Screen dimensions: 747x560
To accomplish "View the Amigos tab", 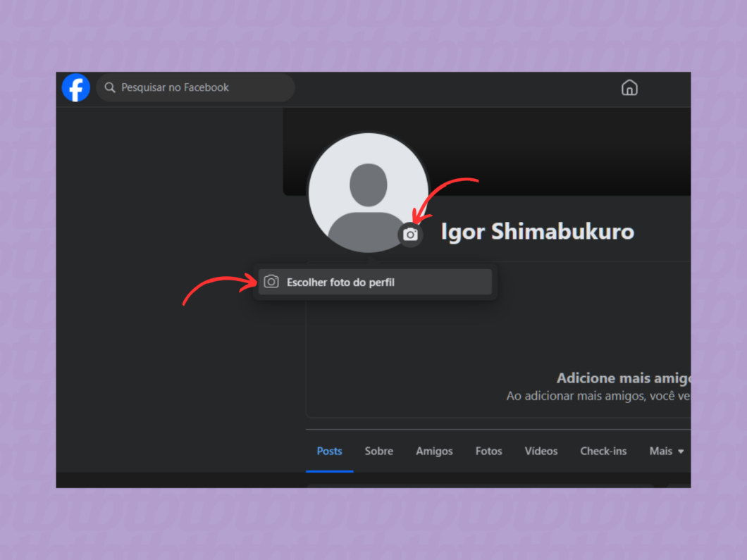I will click(x=434, y=451).
